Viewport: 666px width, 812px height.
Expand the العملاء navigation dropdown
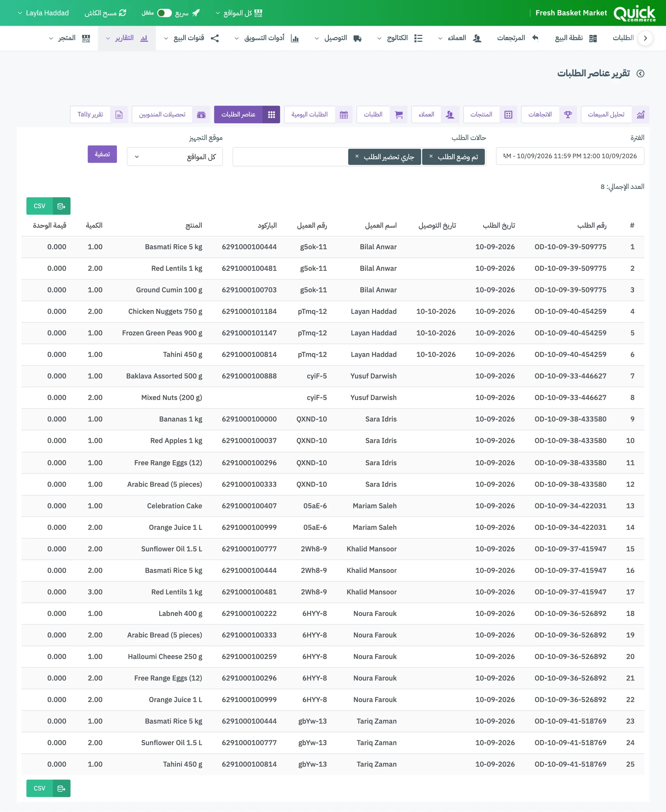tap(460, 38)
